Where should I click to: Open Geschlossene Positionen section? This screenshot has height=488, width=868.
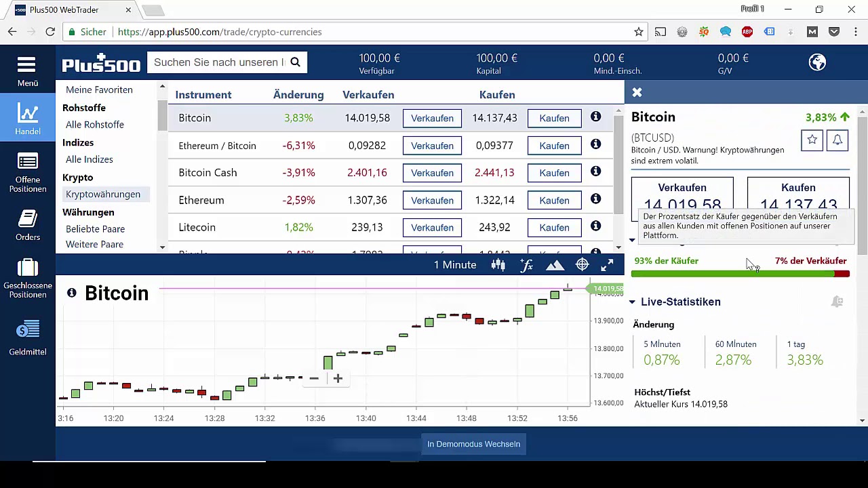coord(28,279)
